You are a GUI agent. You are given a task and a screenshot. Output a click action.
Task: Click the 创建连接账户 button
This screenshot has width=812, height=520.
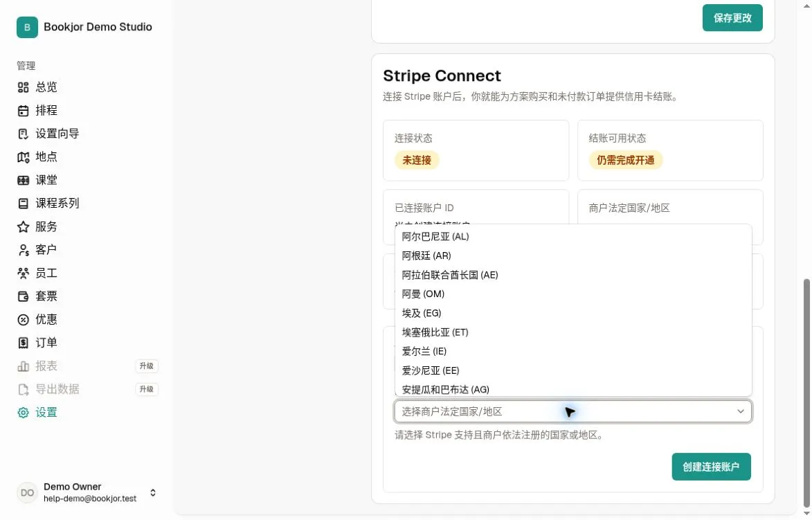pyautogui.click(x=711, y=467)
